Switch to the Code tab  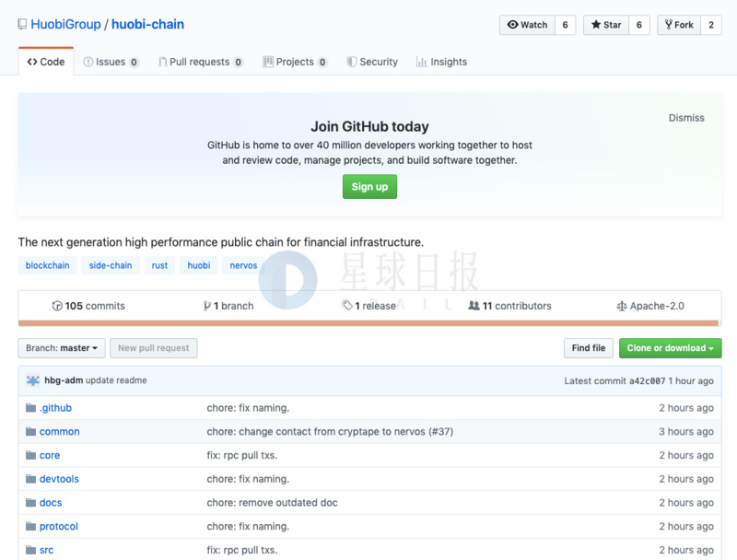tap(45, 62)
